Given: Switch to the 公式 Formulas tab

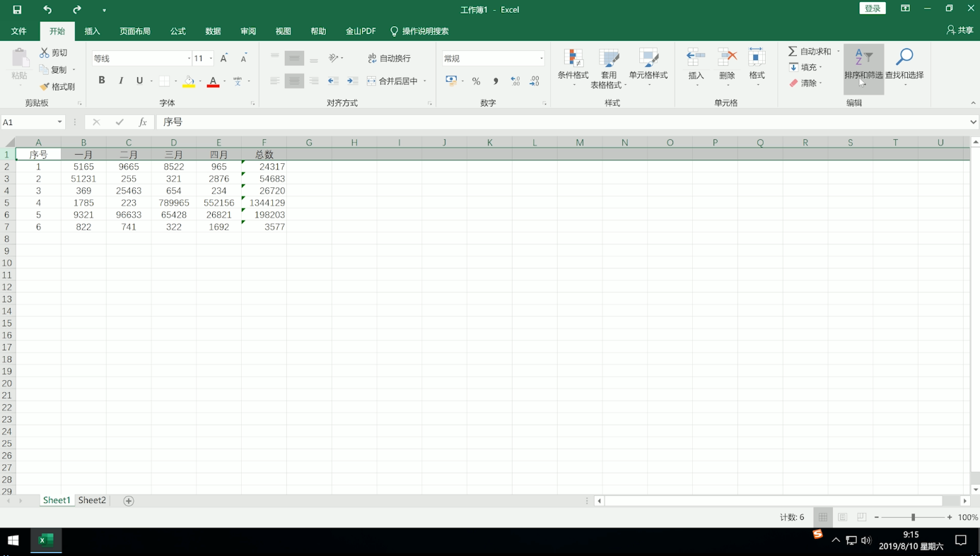Looking at the screenshot, I should click(177, 31).
